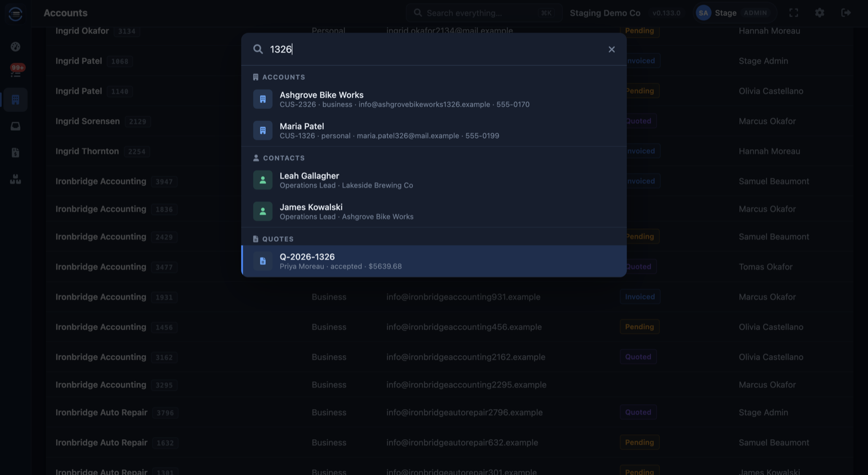Select James Kowalski contact result
Image resolution: width=868 pixels, height=475 pixels.
(x=434, y=211)
